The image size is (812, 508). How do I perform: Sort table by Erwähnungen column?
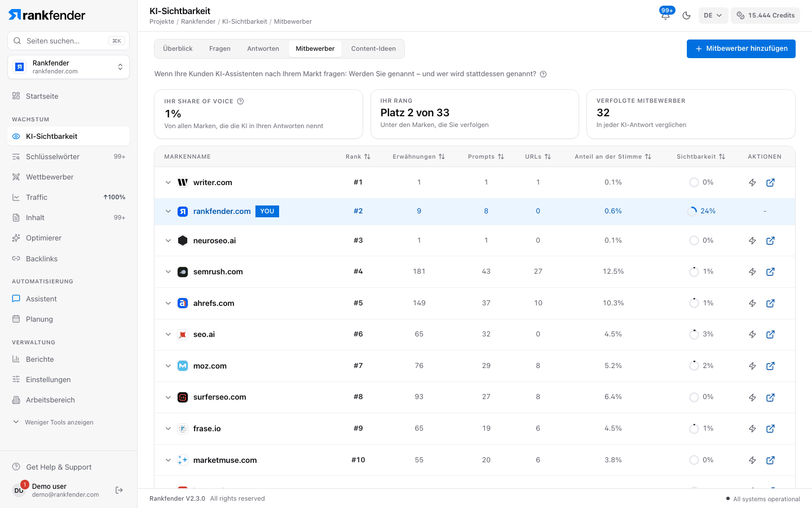click(419, 156)
